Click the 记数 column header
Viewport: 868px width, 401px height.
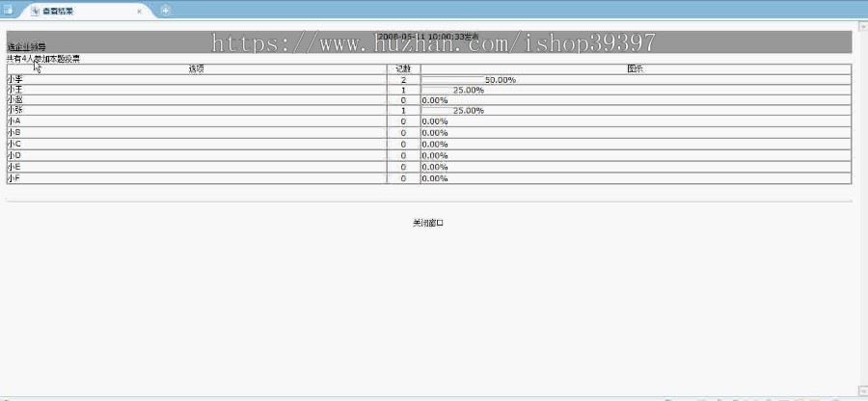(x=403, y=69)
